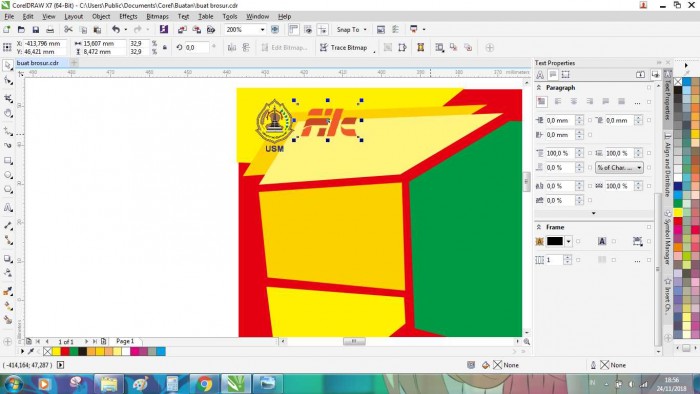
Task: Toggle Right alignment in Paragraph section
Action: (589, 102)
